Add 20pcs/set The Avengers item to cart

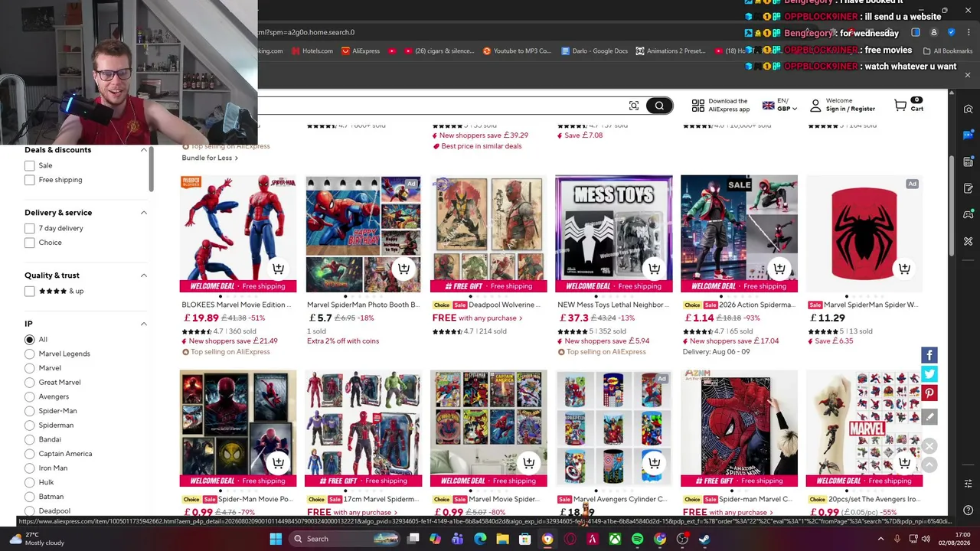click(904, 463)
